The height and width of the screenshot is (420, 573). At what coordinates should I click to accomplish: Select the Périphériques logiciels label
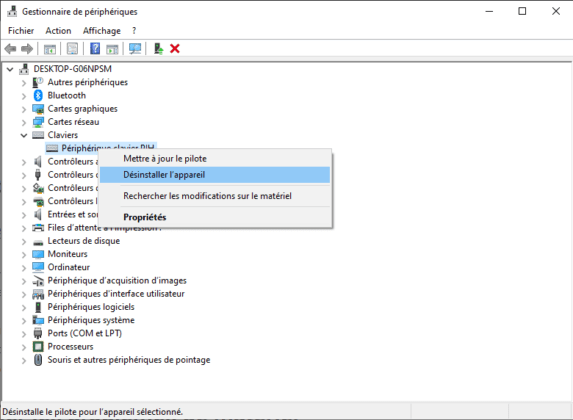tap(91, 307)
